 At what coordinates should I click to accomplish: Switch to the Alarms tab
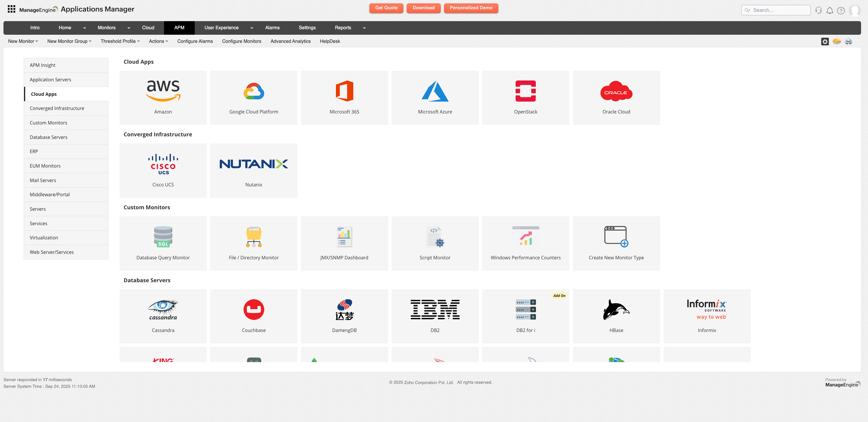[x=273, y=27]
